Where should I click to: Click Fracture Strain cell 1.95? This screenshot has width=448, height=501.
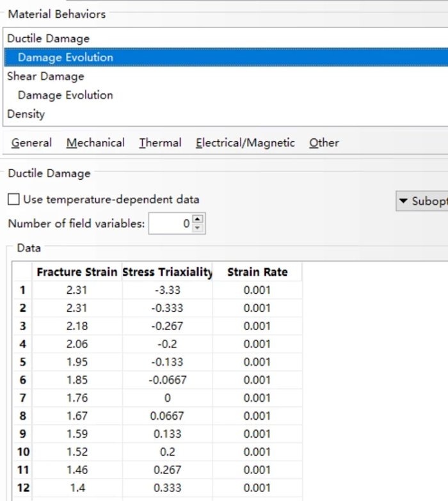tap(77, 362)
